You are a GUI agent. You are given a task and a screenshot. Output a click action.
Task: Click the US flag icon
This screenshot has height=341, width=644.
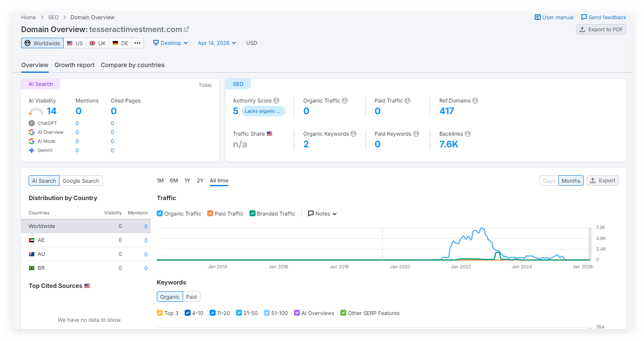click(x=70, y=43)
